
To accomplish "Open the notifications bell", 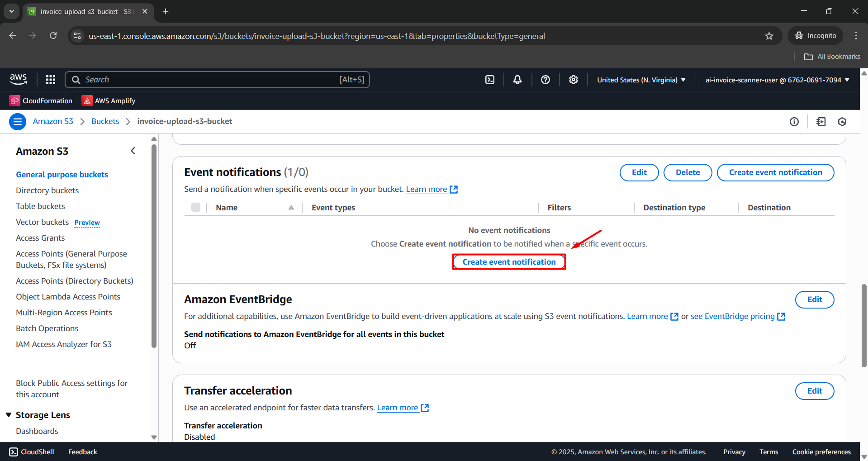I will pyautogui.click(x=517, y=80).
